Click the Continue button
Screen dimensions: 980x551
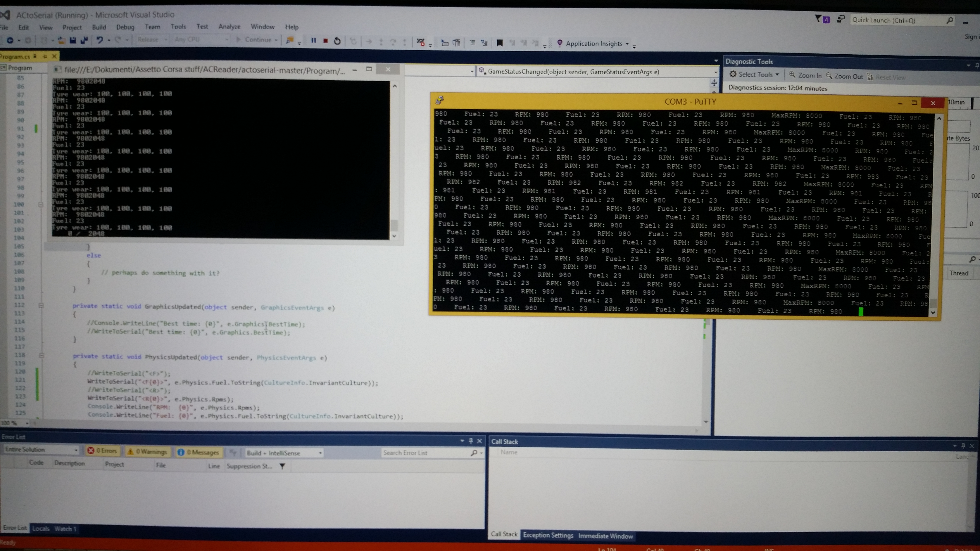[x=254, y=40]
